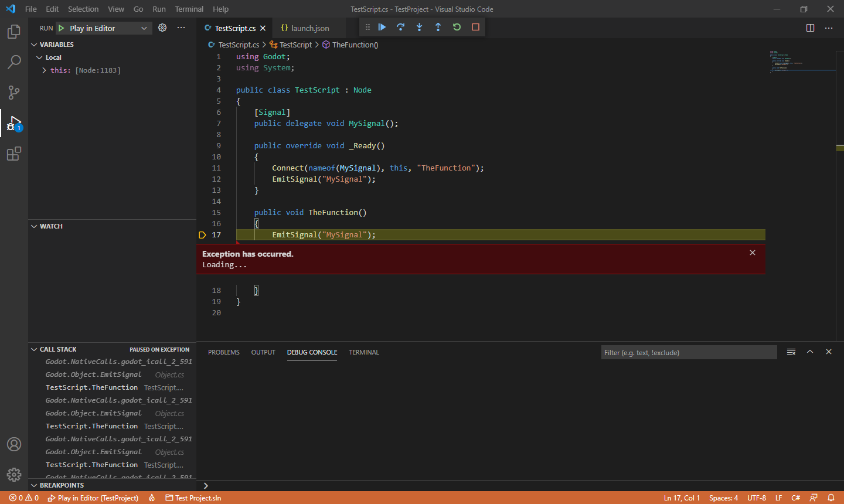Open the Manage gear in activity bar
The height and width of the screenshot is (504, 844).
tap(14, 475)
